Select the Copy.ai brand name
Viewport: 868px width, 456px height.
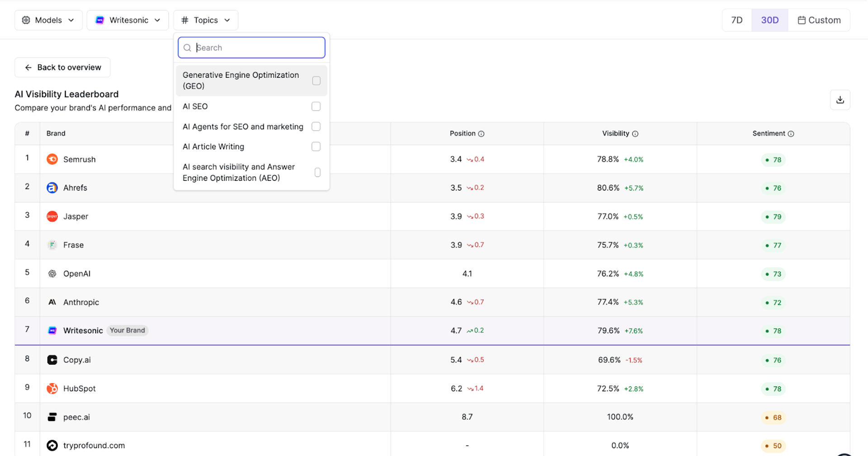tap(77, 360)
